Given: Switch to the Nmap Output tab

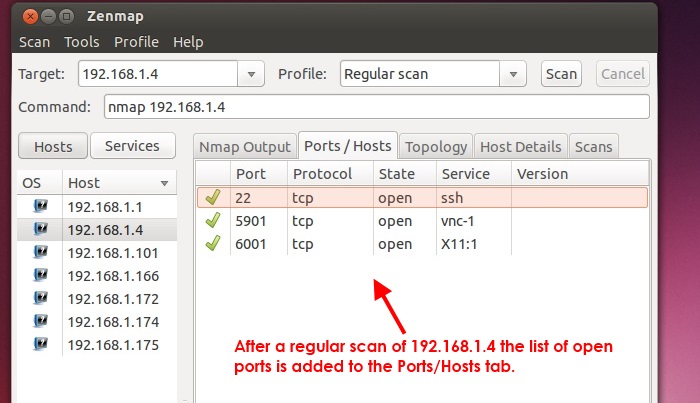Looking at the screenshot, I should pos(244,146).
